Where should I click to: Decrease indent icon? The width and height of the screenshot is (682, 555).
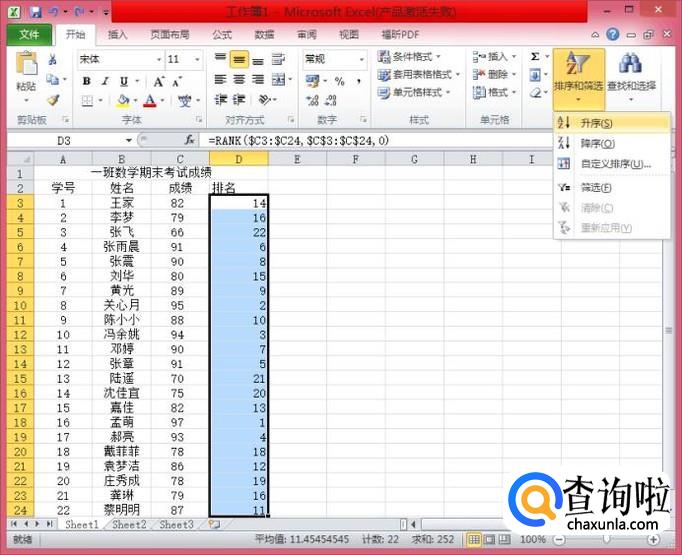tap(221, 100)
